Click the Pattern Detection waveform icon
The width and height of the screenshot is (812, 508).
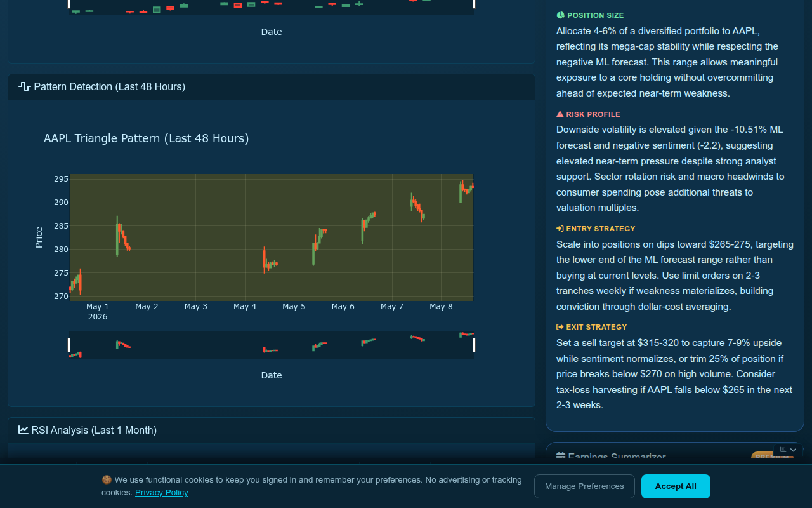click(x=25, y=86)
